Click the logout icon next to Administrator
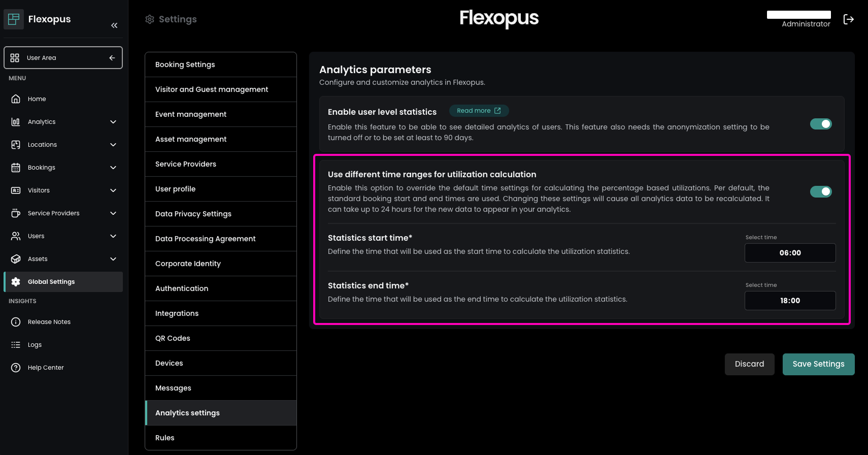Image resolution: width=868 pixels, height=455 pixels. pos(848,19)
